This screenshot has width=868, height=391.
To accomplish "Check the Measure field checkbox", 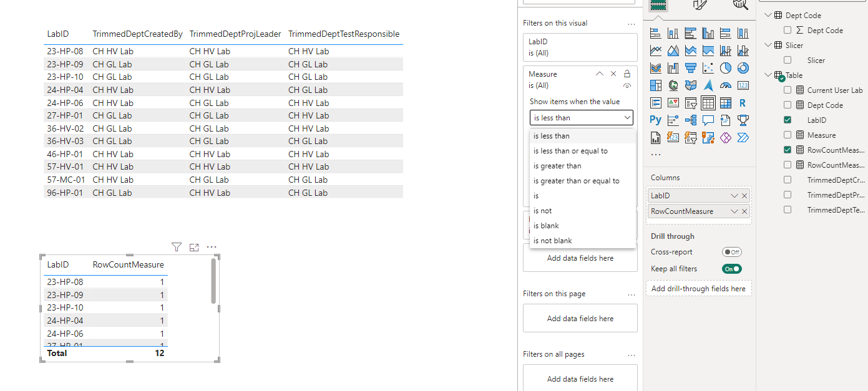I will [x=788, y=135].
